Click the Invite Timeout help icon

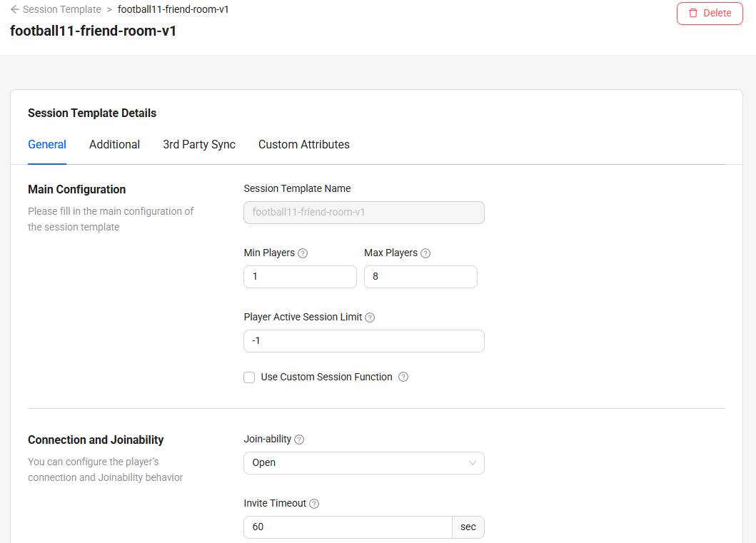(x=314, y=504)
